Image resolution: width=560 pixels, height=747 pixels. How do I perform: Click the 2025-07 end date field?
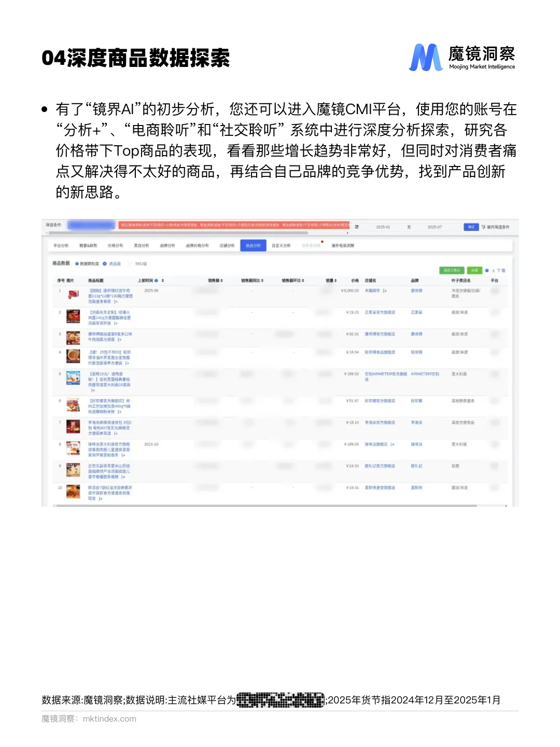click(435, 227)
